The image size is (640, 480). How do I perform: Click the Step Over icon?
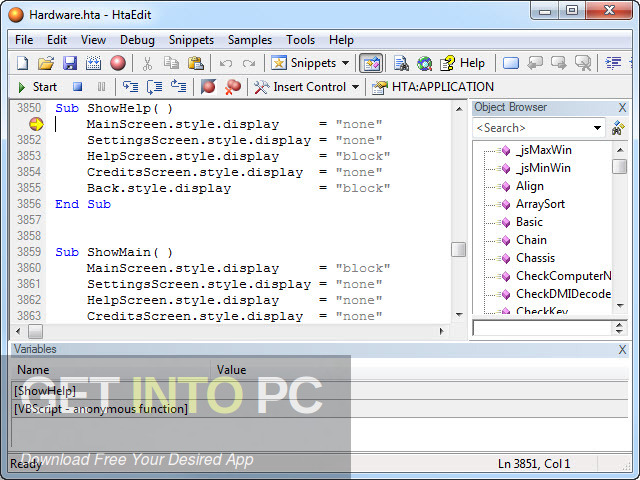(154, 87)
